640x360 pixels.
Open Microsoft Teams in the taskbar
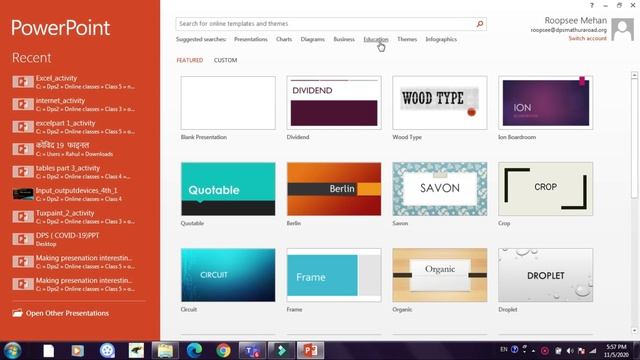click(x=252, y=351)
